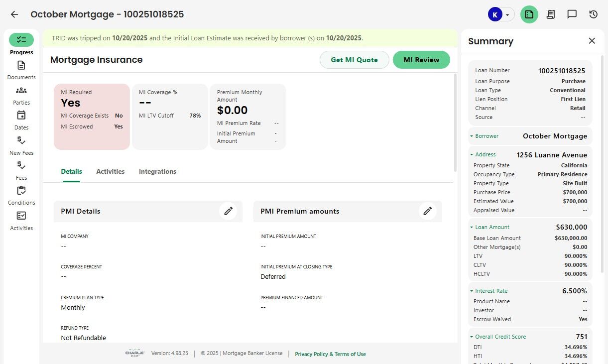Open Privacy Policy & Terms of Use
This screenshot has width=608, height=364.
(330, 354)
